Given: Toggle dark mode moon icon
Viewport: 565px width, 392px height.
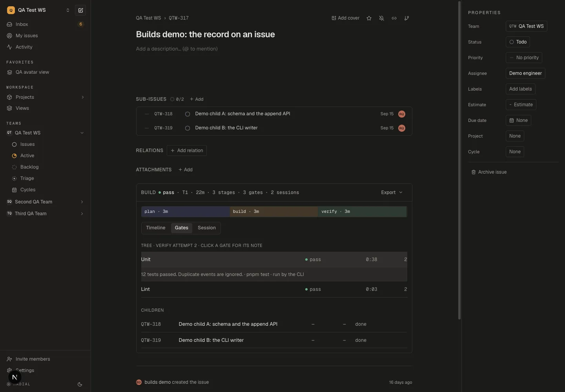Looking at the screenshot, I should point(80,385).
